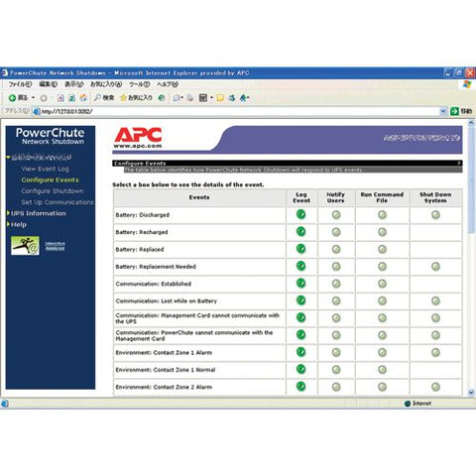The image size is (476, 476).
Task: Open the Favorites (お気に入り) star button
Action: [136, 97]
